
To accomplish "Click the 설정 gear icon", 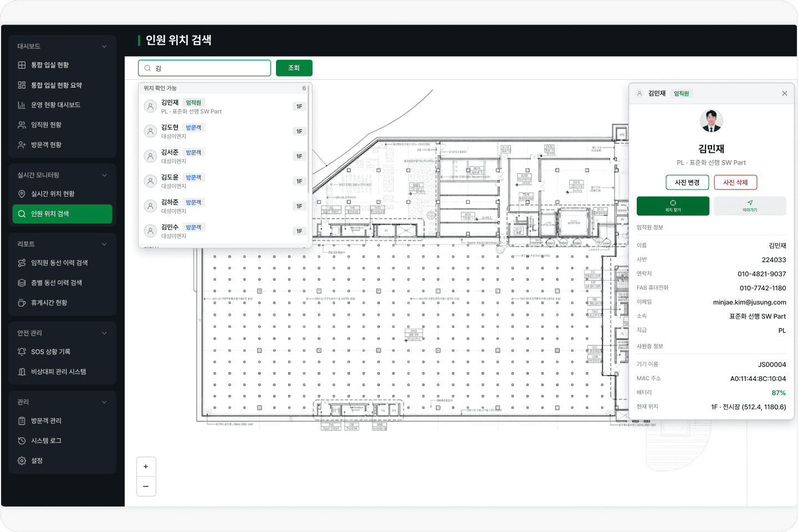I will [x=22, y=461].
